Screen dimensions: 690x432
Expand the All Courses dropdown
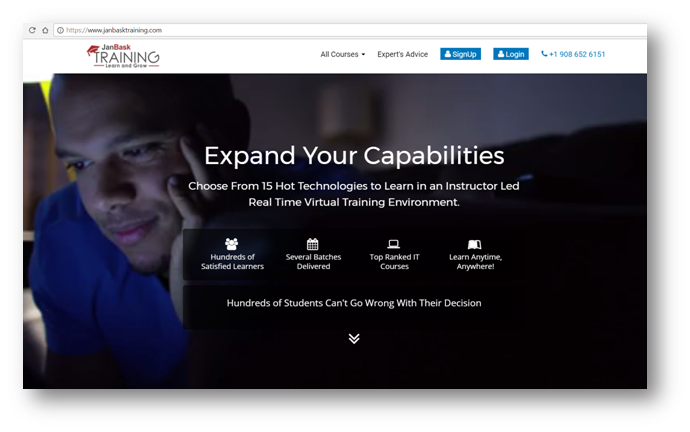coord(342,55)
